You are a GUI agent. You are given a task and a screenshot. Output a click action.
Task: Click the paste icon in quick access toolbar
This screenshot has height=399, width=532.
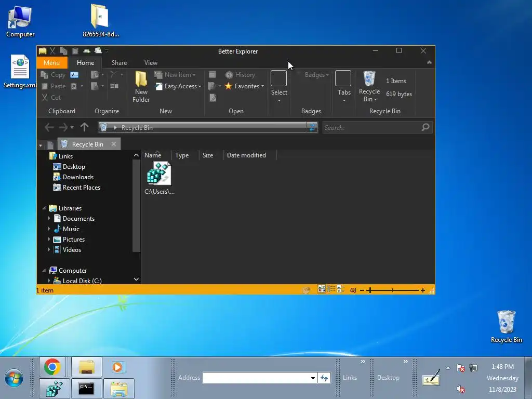click(x=75, y=51)
